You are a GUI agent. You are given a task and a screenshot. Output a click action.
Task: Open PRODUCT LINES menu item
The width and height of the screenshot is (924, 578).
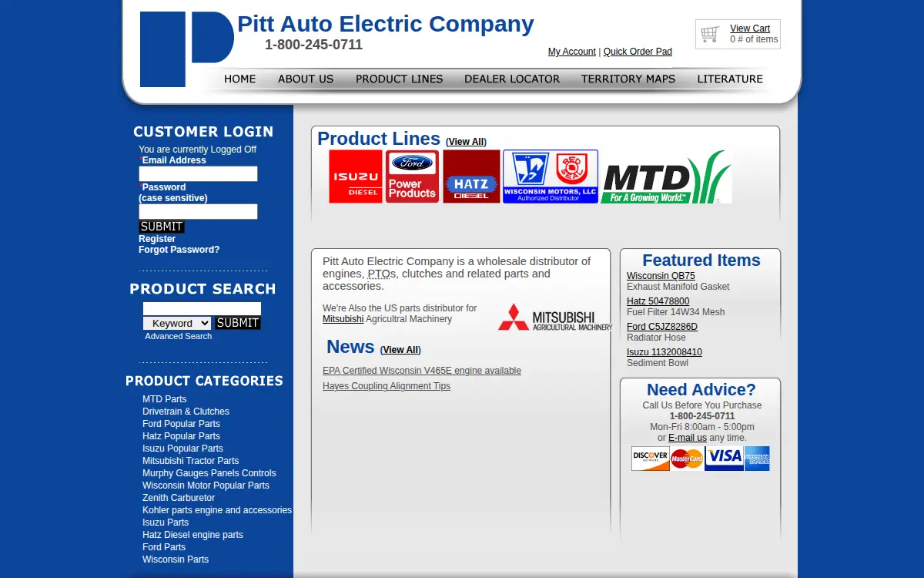(399, 79)
